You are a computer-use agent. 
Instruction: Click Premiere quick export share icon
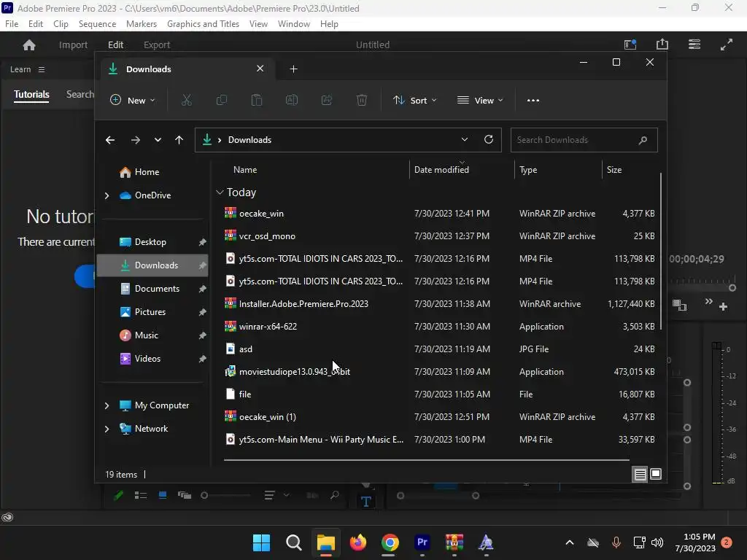click(x=662, y=44)
